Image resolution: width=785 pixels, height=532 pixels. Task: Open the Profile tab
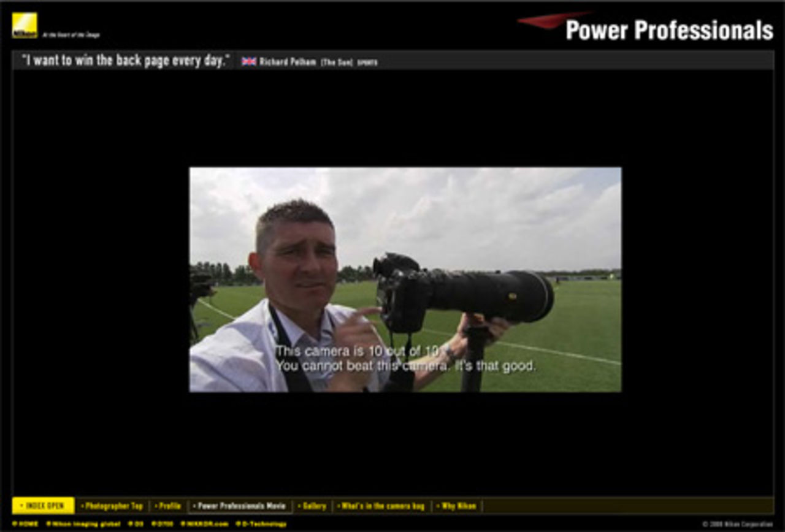coord(168,506)
